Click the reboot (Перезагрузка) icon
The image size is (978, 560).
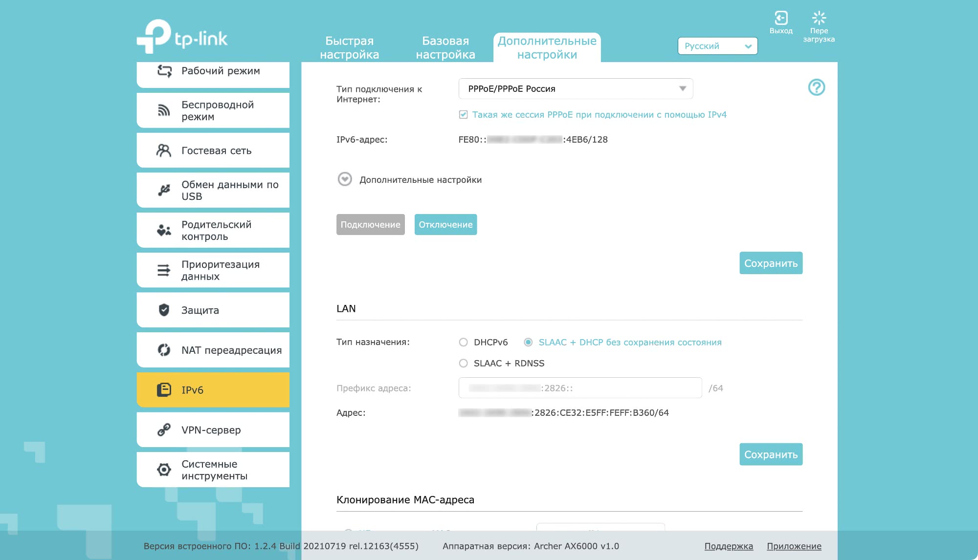(x=819, y=18)
